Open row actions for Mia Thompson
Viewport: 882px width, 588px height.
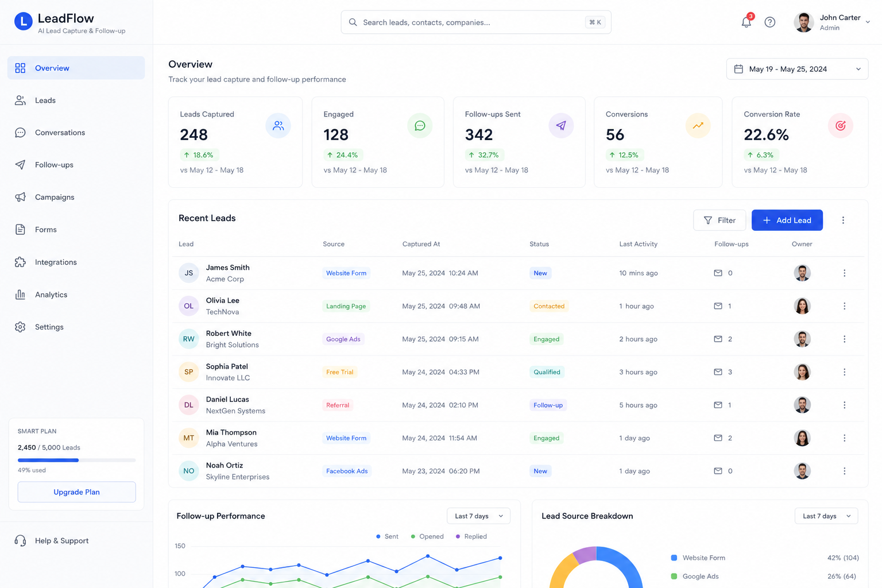pyautogui.click(x=844, y=438)
